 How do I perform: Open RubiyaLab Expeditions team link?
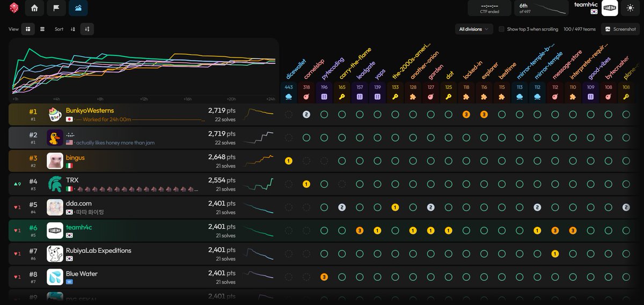[x=99, y=250]
